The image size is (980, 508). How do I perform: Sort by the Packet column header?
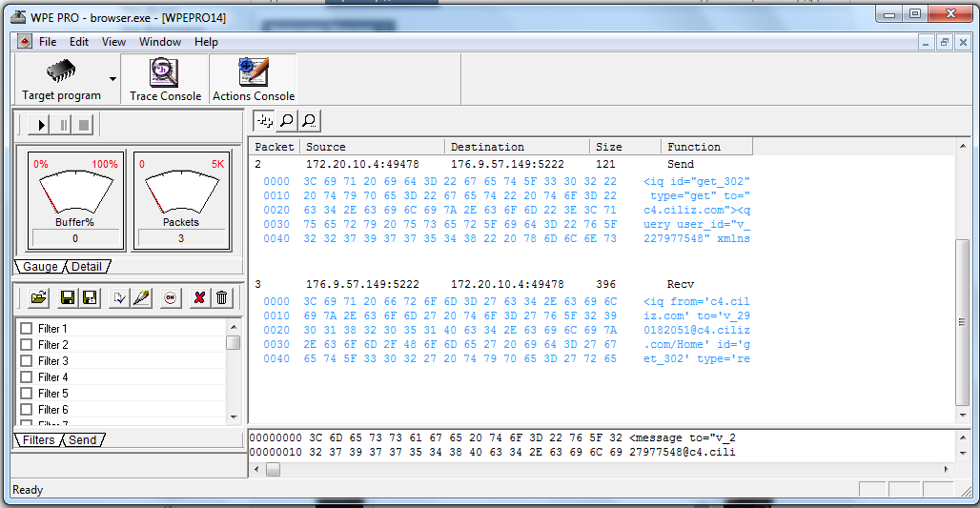tap(275, 147)
